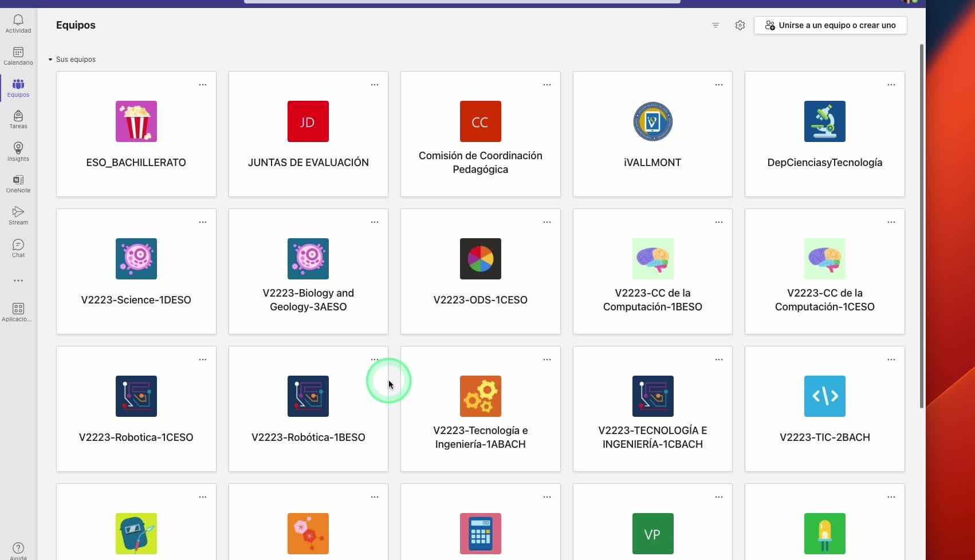Open V2223-ODS-1CESO color wheel icon
The height and width of the screenshot is (560, 975).
coord(481,259)
